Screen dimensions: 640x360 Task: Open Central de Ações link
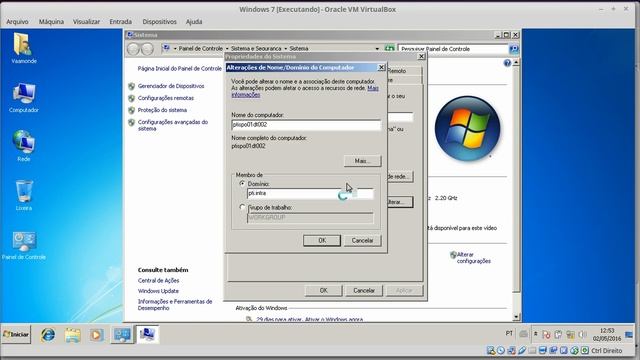[158, 280]
